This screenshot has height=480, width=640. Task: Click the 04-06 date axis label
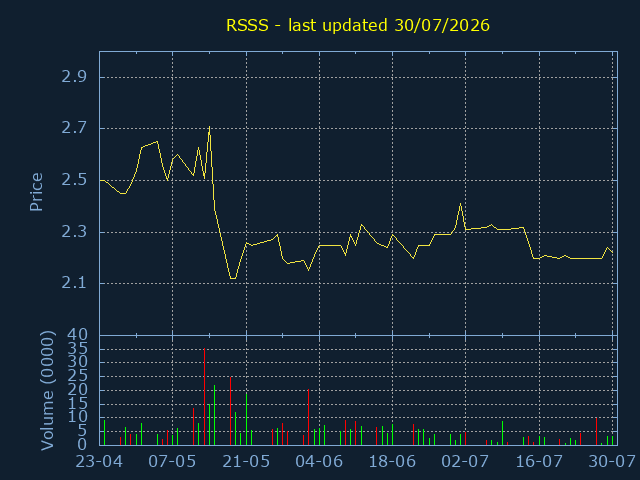(x=319, y=462)
